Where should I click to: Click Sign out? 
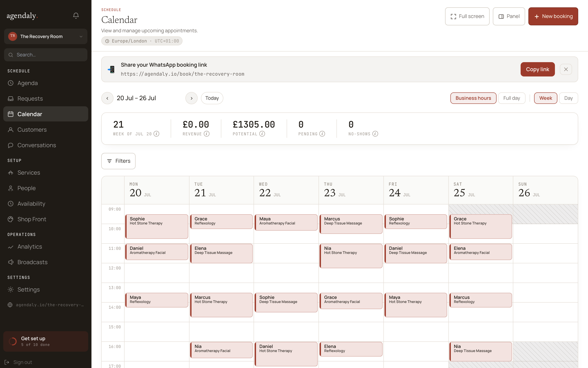[18, 362]
